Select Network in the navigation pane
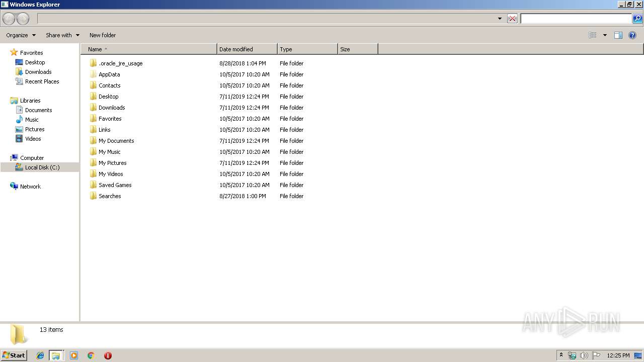Viewport: 644px width, 362px height. click(x=25, y=187)
